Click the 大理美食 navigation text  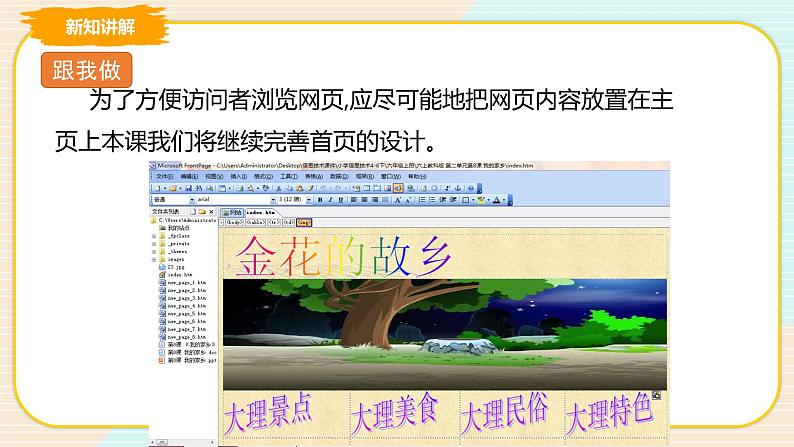(395, 413)
